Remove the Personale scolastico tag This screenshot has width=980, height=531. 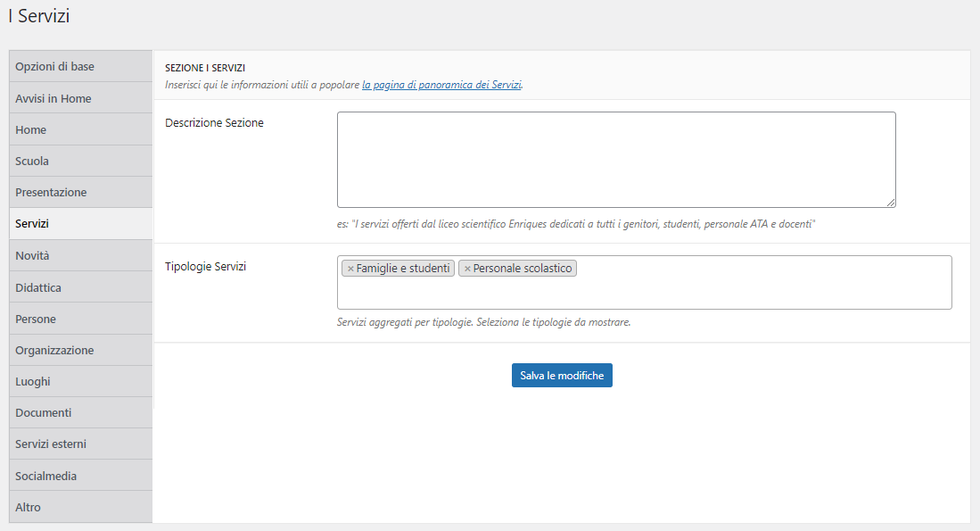coord(467,269)
